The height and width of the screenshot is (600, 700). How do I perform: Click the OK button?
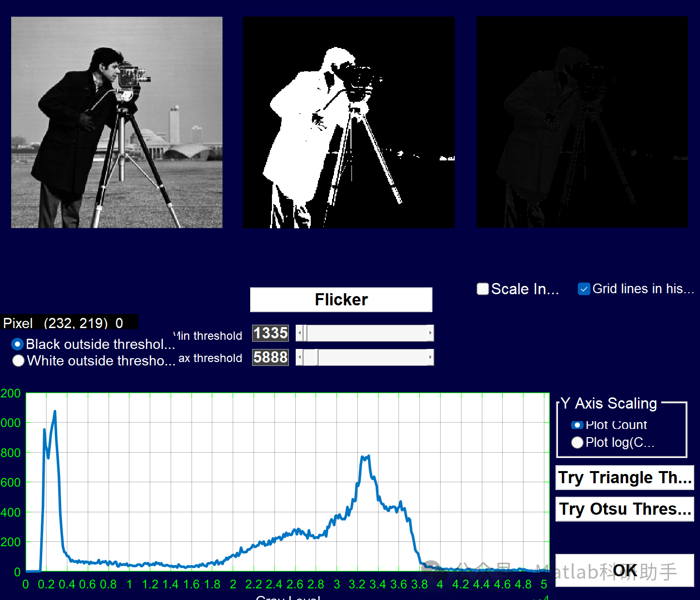[x=625, y=570]
